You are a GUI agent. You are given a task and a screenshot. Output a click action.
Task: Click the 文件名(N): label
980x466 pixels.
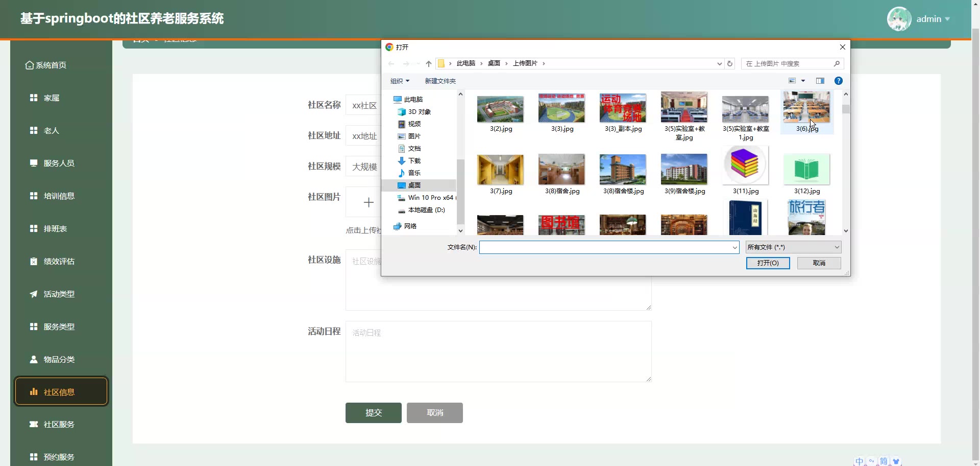(x=462, y=247)
